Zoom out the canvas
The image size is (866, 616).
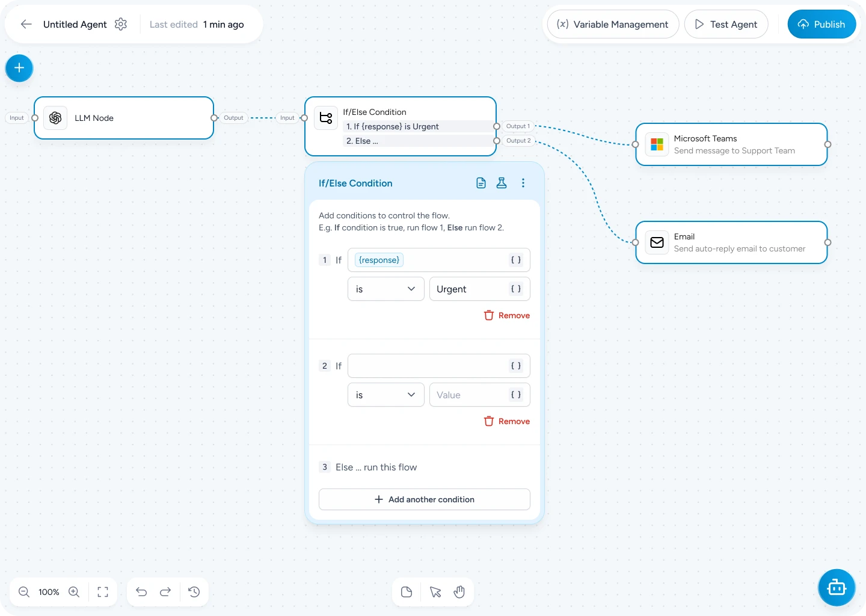click(x=24, y=592)
